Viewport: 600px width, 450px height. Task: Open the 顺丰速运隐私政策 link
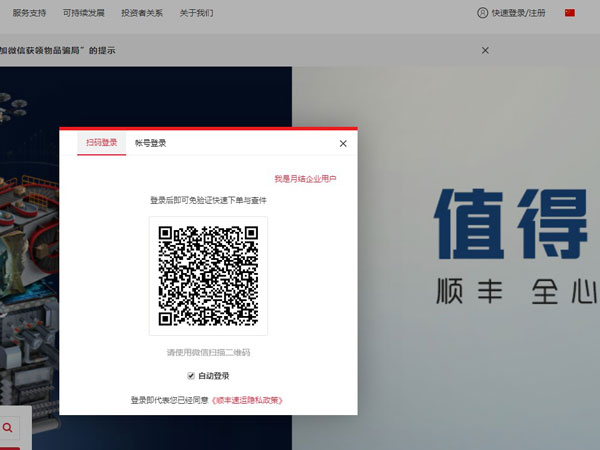click(248, 400)
